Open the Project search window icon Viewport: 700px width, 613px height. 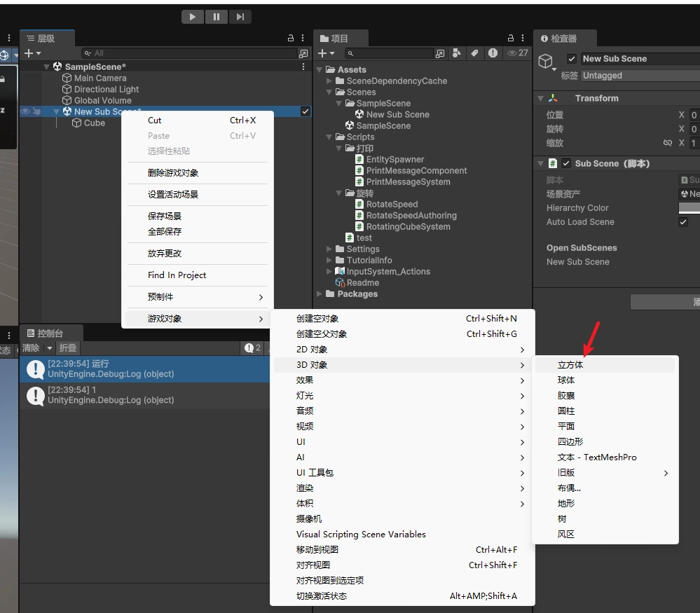point(440,53)
